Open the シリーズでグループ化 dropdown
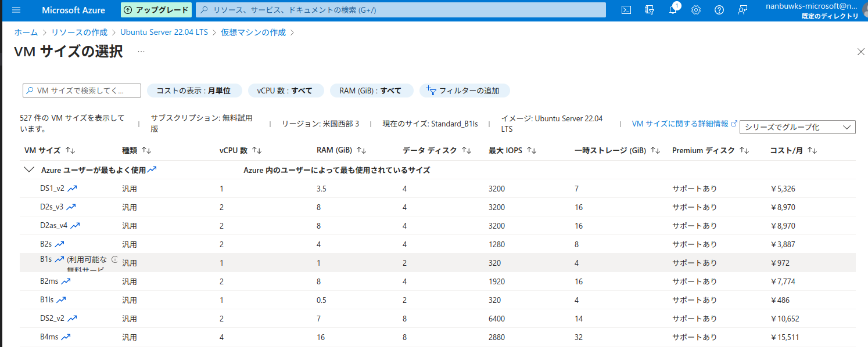 click(797, 127)
